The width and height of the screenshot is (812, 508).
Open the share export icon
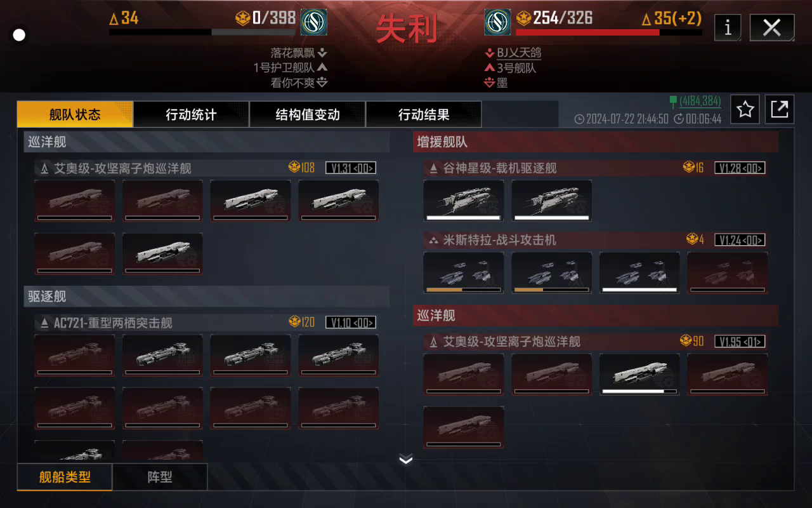780,110
